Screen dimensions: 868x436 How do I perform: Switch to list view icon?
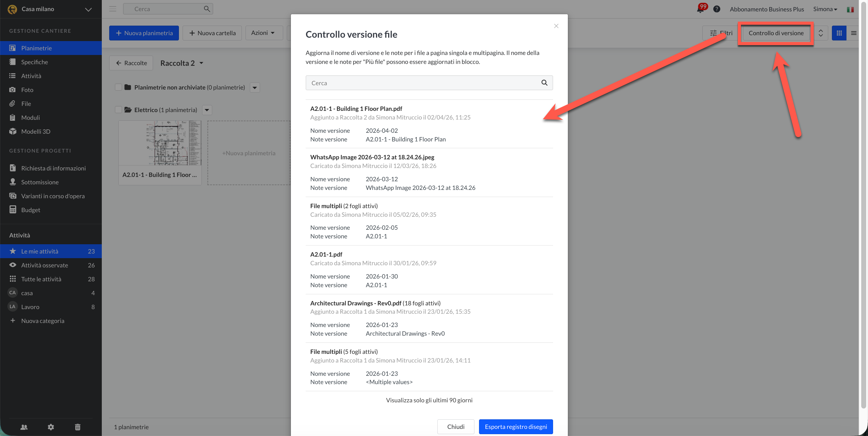854,33
